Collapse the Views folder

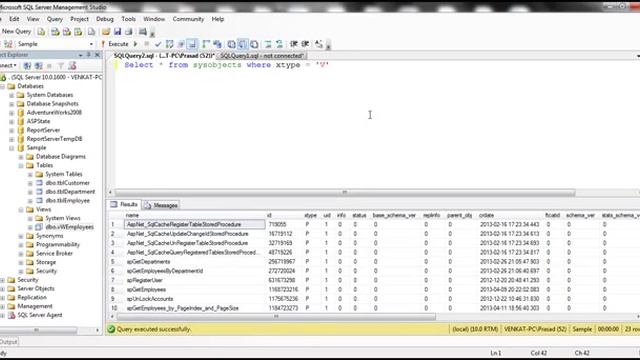tap(21, 210)
